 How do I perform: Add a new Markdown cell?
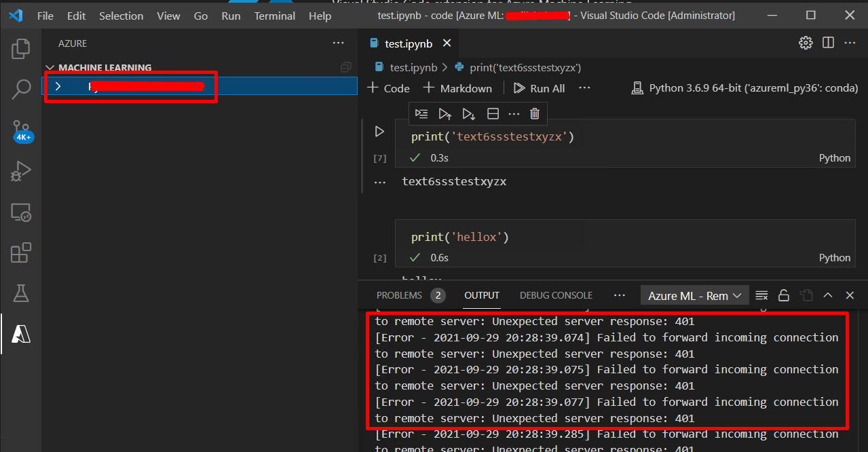pyautogui.click(x=457, y=88)
